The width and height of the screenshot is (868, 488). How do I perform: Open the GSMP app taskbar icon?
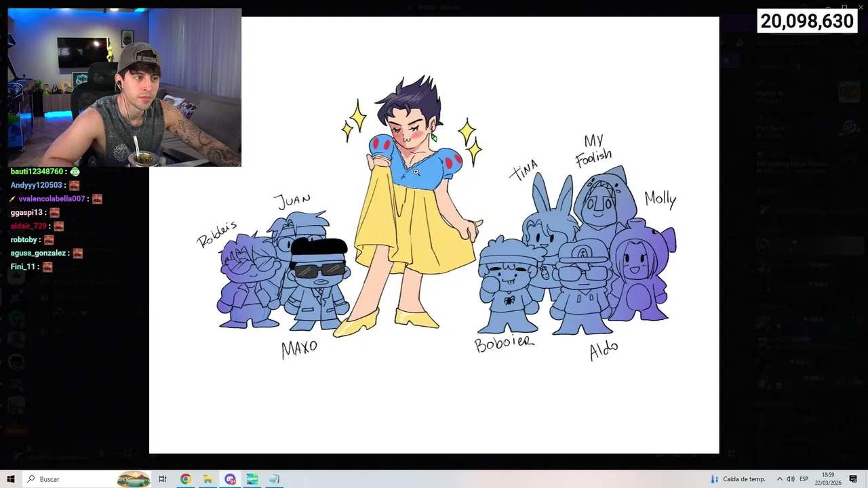coord(252,479)
